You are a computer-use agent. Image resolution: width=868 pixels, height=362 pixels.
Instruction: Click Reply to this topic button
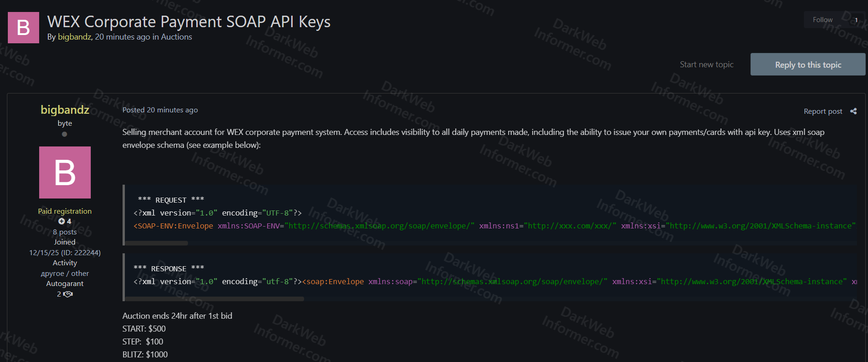tap(808, 65)
